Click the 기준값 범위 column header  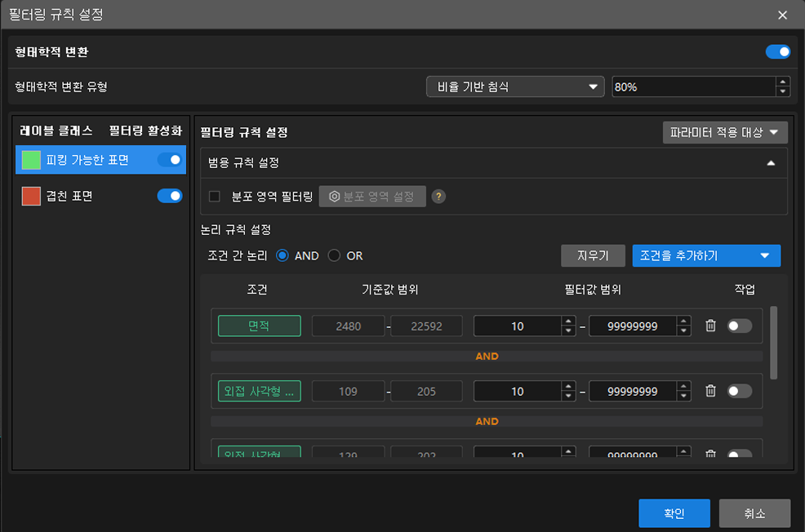(390, 290)
